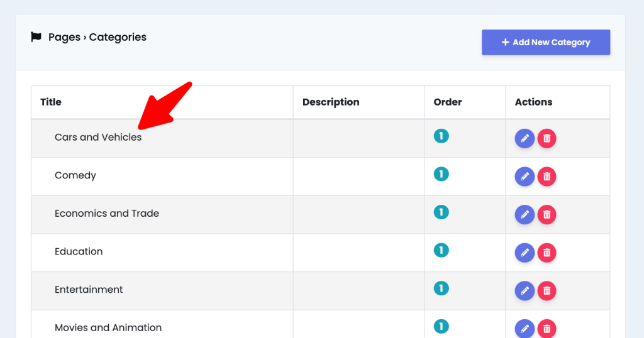Edit the Movies and Animation category

click(525, 329)
